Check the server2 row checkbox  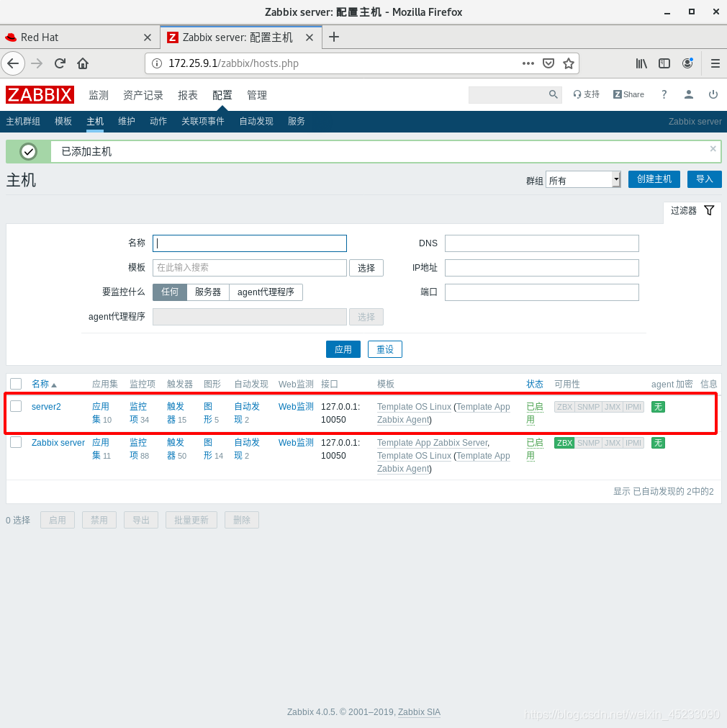pos(16,406)
